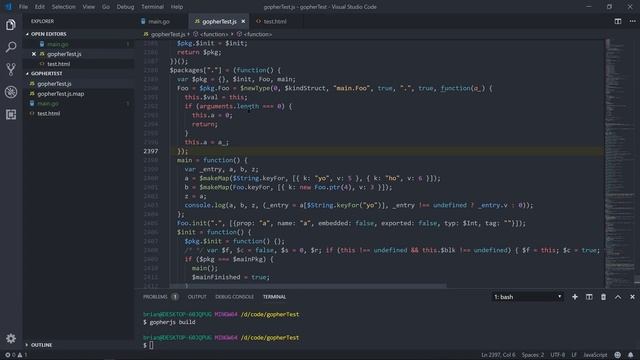Switch to the test.html editor tab
640x360 pixels.
click(x=275, y=21)
